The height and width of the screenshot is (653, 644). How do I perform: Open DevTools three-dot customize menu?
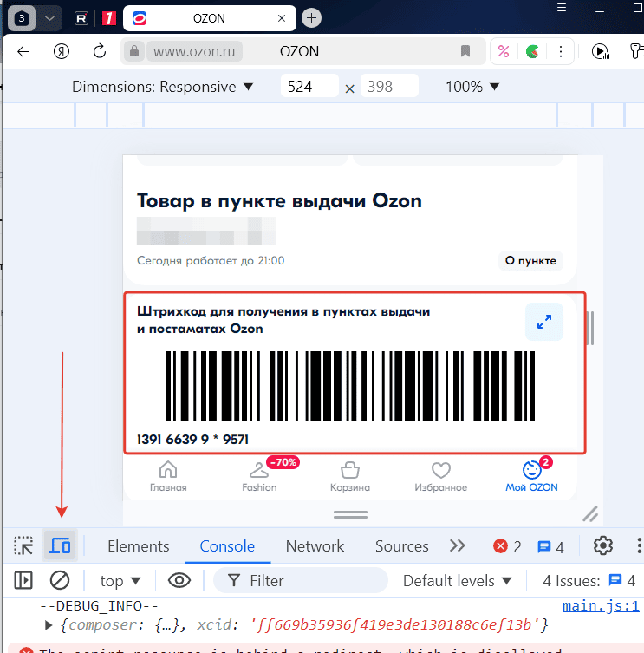pos(639,545)
